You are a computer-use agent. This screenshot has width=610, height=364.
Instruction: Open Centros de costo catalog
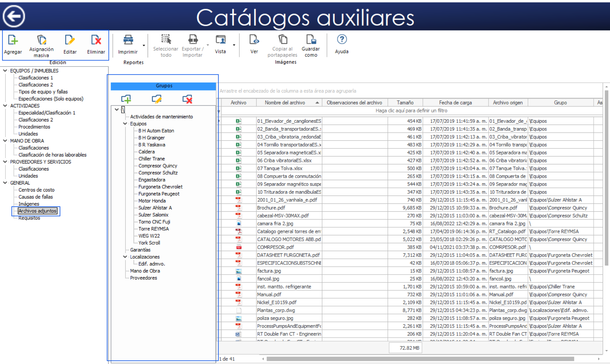36,190
